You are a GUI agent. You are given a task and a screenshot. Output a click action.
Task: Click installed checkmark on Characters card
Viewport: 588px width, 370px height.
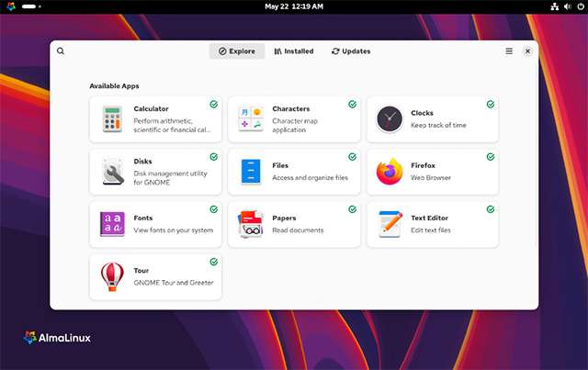(352, 105)
